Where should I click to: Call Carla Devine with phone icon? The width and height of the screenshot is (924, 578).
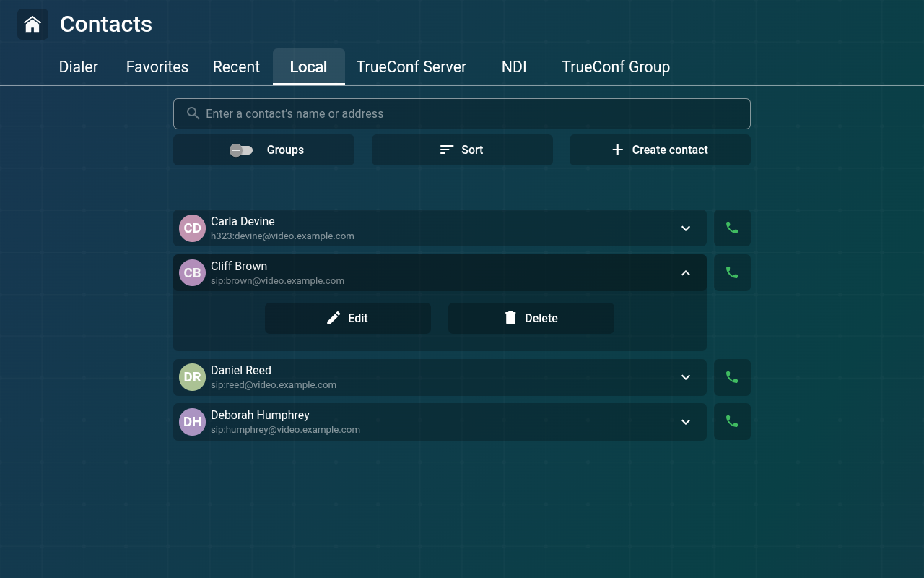(x=732, y=228)
